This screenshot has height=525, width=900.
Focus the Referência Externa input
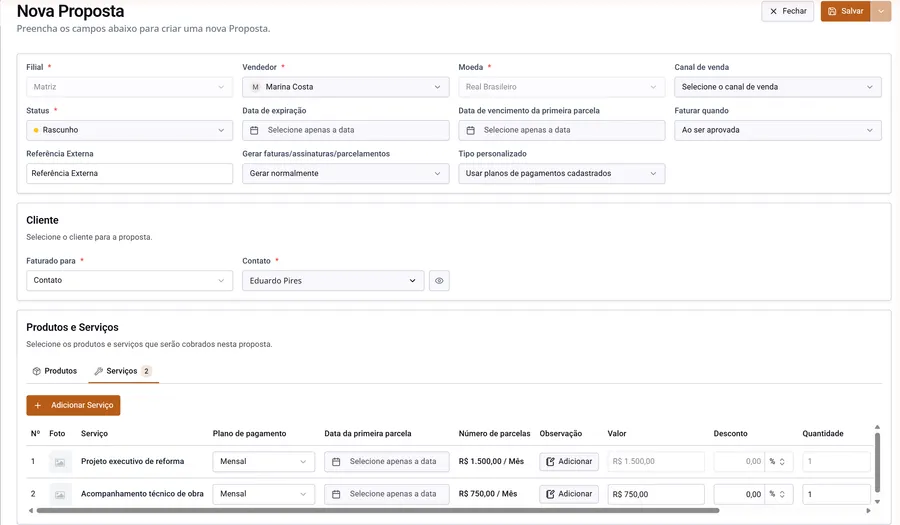130,173
